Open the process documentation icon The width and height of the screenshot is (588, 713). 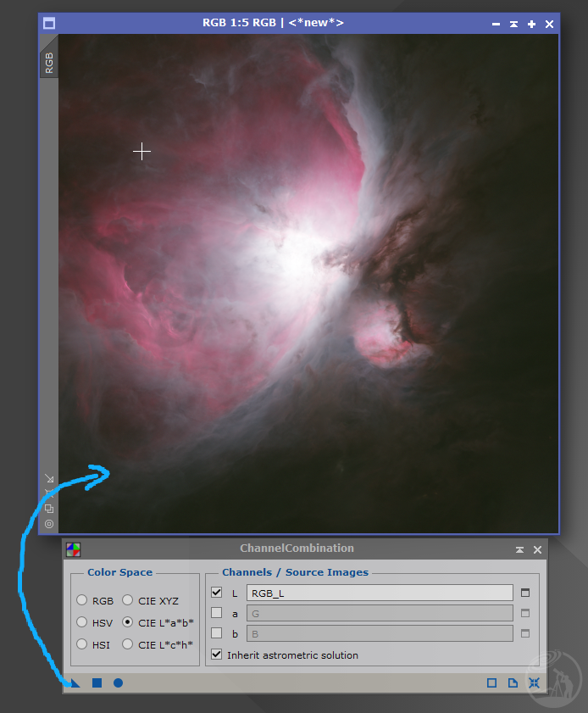(x=513, y=682)
